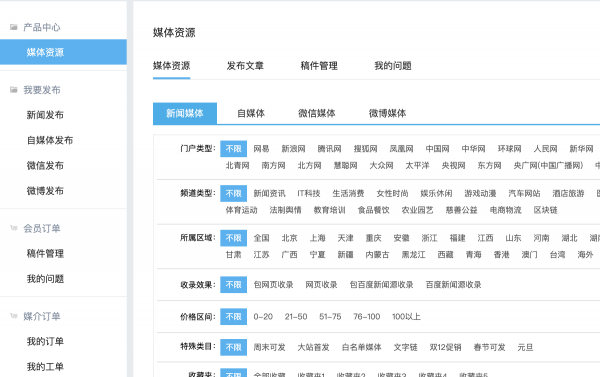Select 不限 in the 门户类型 row
This screenshot has height=377, width=600.
[x=233, y=149]
